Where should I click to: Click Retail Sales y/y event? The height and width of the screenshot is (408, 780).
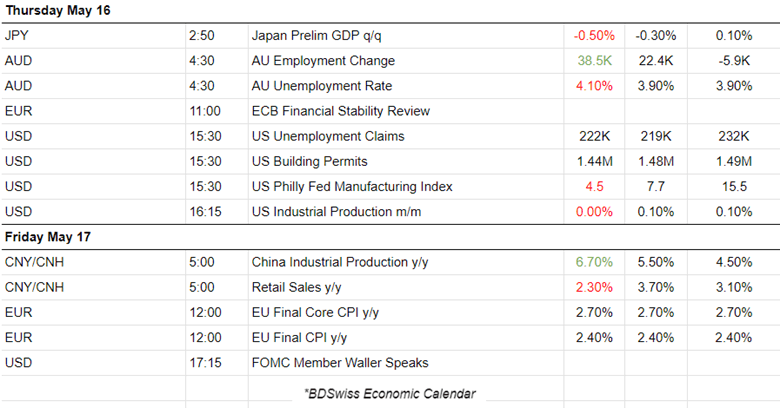click(x=293, y=288)
